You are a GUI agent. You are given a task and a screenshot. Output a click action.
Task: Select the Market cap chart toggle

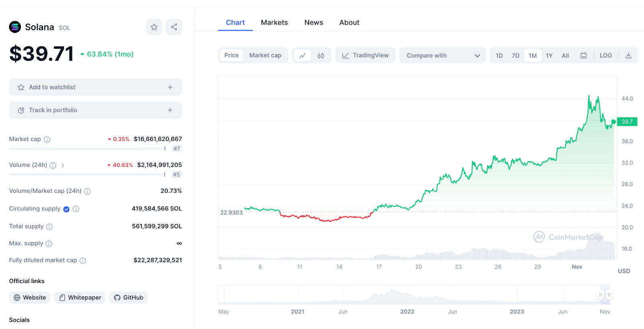pos(265,56)
